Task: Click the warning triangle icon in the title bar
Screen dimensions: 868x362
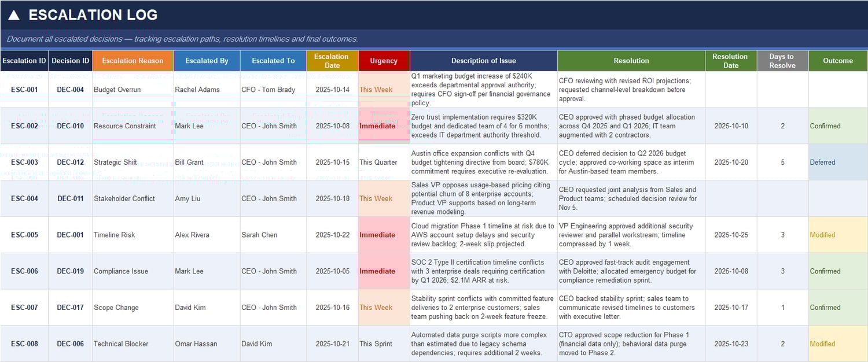Action: coord(14,14)
